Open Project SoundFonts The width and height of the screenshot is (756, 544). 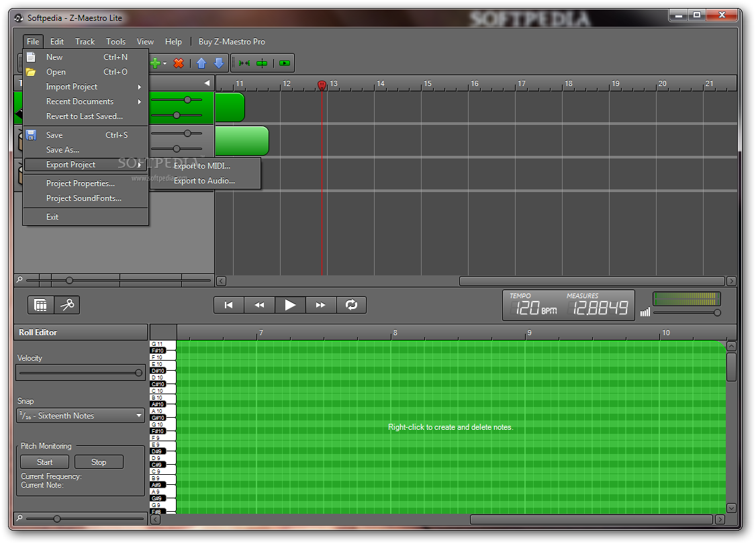point(85,198)
